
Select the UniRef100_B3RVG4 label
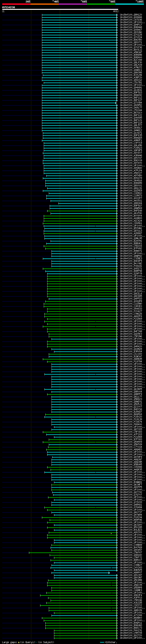pos(131,352)
